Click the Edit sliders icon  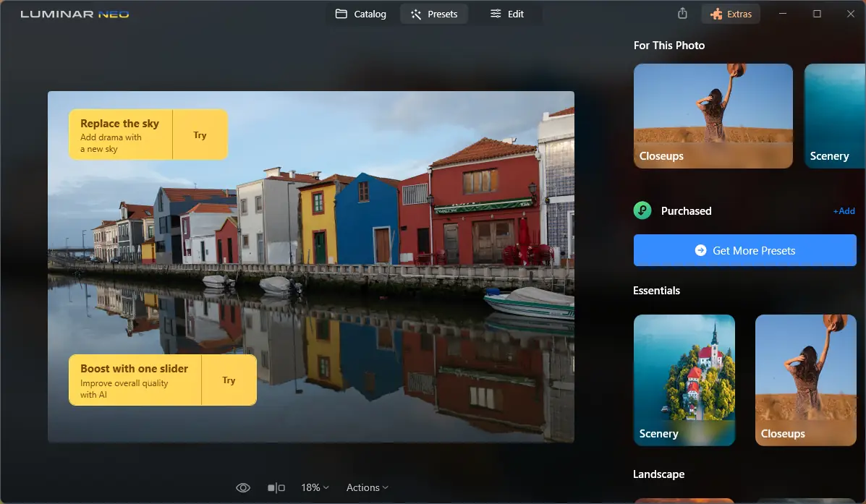496,13
